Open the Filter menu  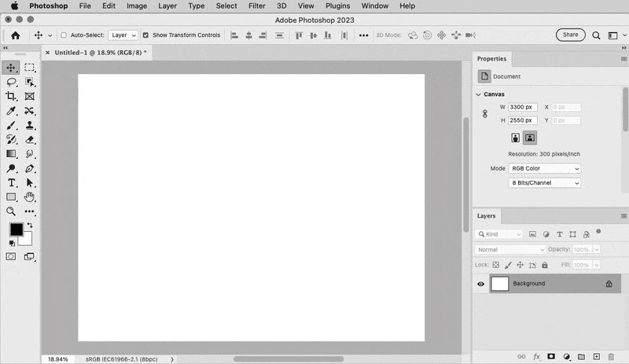(257, 6)
